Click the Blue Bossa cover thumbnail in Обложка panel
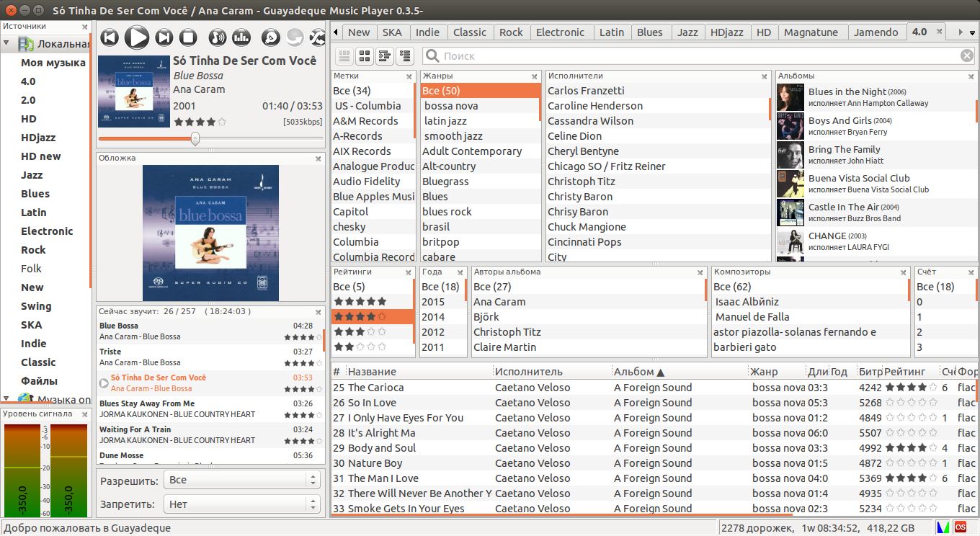This screenshot has width=980, height=536. [x=210, y=233]
